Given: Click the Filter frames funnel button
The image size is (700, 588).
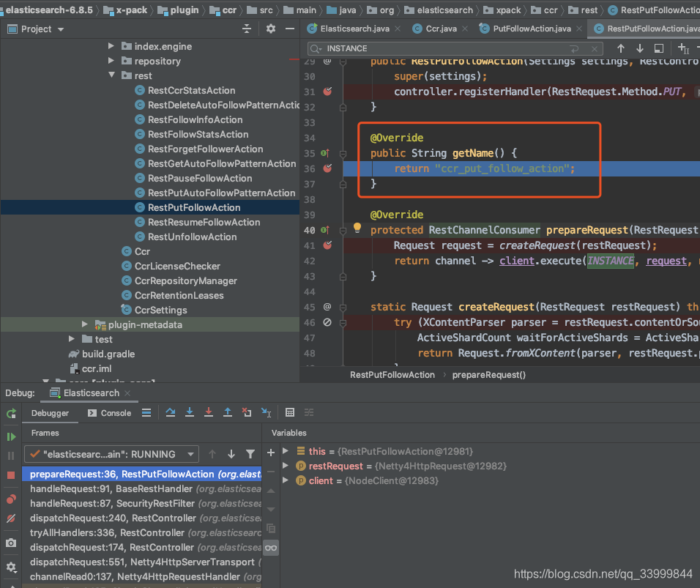Looking at the screenshot, I should pos(251,454).
